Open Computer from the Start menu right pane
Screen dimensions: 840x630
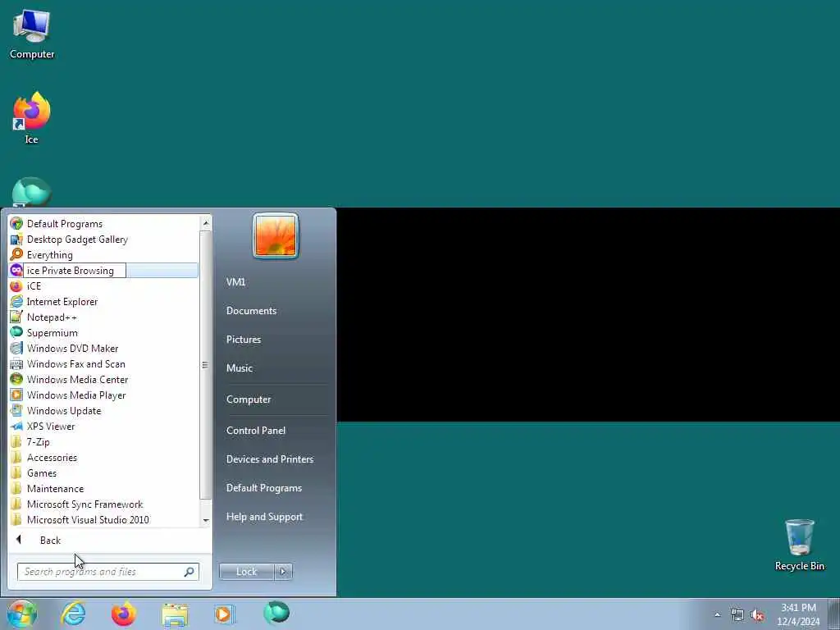pos(249,399)
